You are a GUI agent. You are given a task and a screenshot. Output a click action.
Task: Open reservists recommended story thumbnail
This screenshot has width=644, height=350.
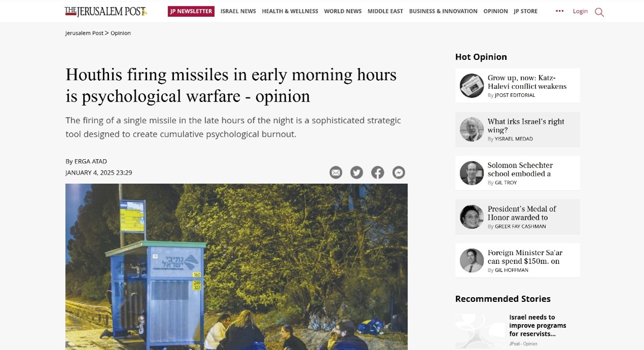(x=480, y=330)
